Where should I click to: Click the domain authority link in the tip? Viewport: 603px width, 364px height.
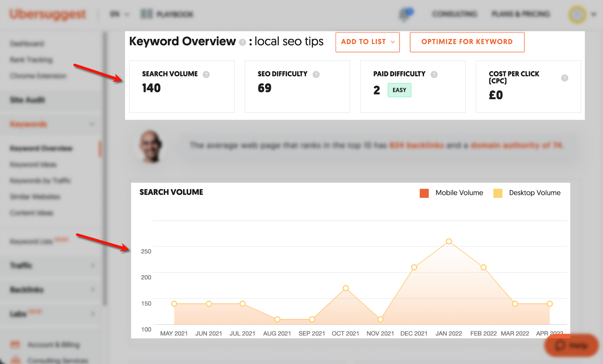click(517, 145)
